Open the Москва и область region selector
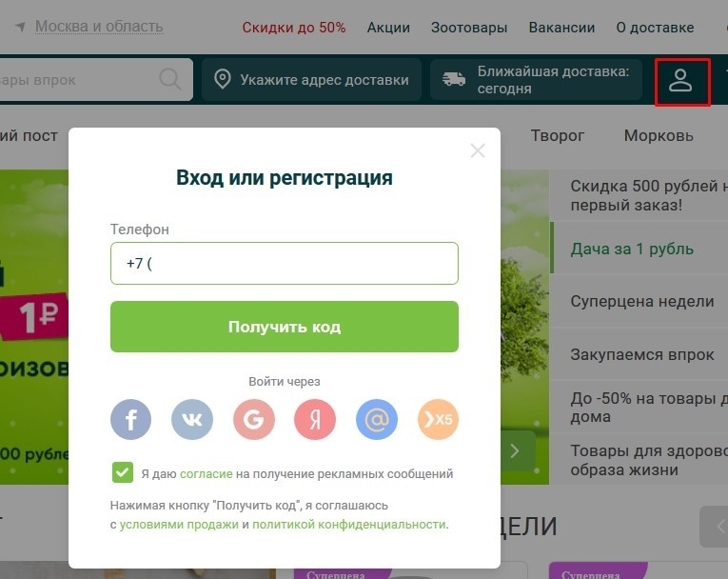 98,27
